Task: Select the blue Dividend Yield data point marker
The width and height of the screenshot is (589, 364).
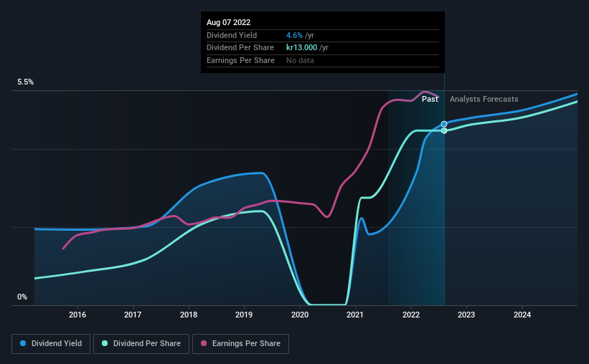Action: pyautogui.click(x=444, y=124)
